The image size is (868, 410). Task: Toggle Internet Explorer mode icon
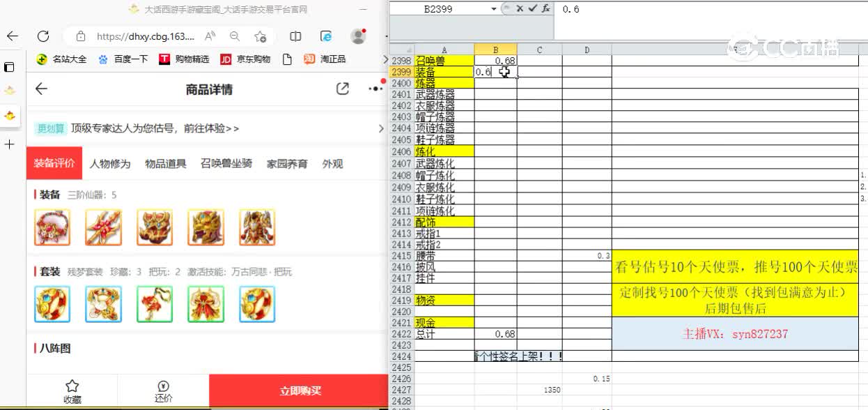(326, 36)
